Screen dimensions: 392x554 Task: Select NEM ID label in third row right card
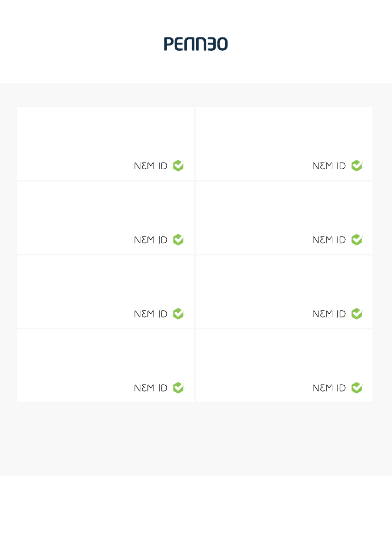click(x=329, y=314)
